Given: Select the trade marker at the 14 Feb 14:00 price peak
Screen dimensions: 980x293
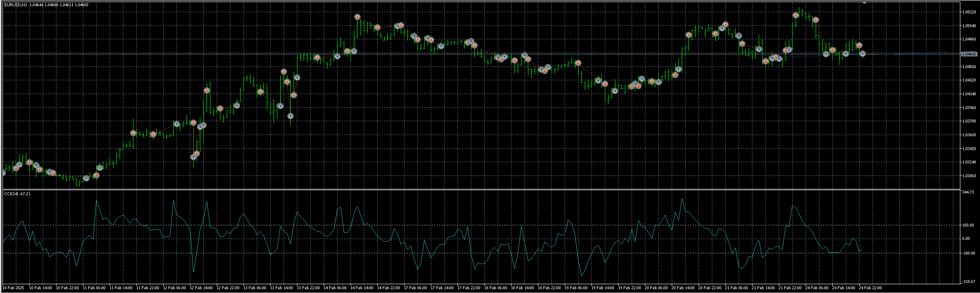Looking at the screenshot, I should point(357,17).
